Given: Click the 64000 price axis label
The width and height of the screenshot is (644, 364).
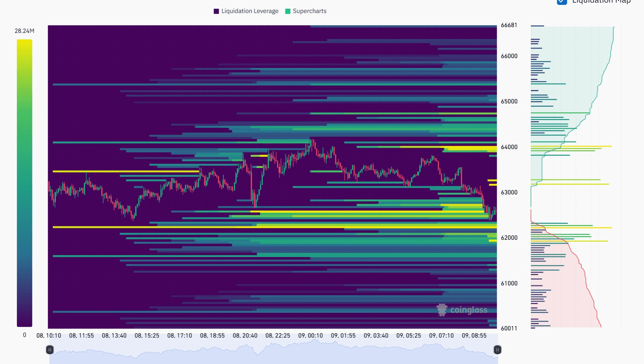Looking at the screenshot, I should [509, 147].
